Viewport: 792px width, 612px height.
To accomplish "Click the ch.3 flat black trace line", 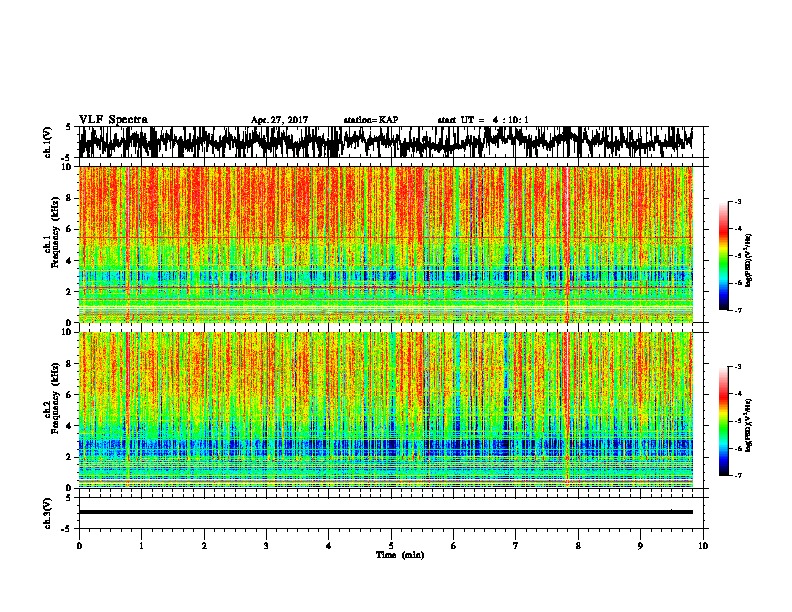I will [x=385, y=512].
